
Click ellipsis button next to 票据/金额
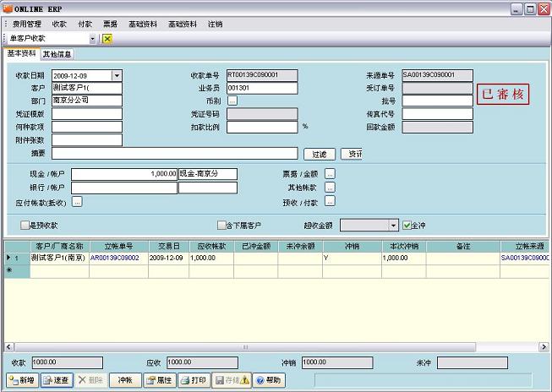pyautogui.click(x=330, y=174)
